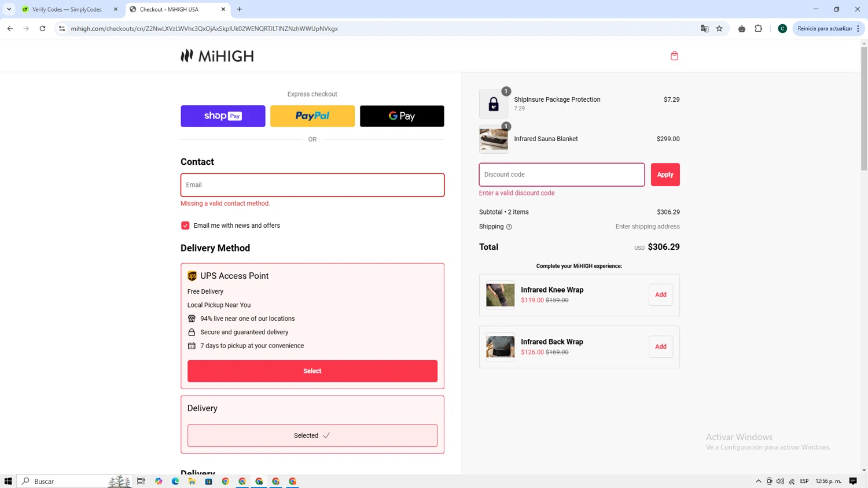The width and height of the screenshot is (868, 488).
Task: Add Infrared Knee Wrap to order
Action: pos(661,295)
